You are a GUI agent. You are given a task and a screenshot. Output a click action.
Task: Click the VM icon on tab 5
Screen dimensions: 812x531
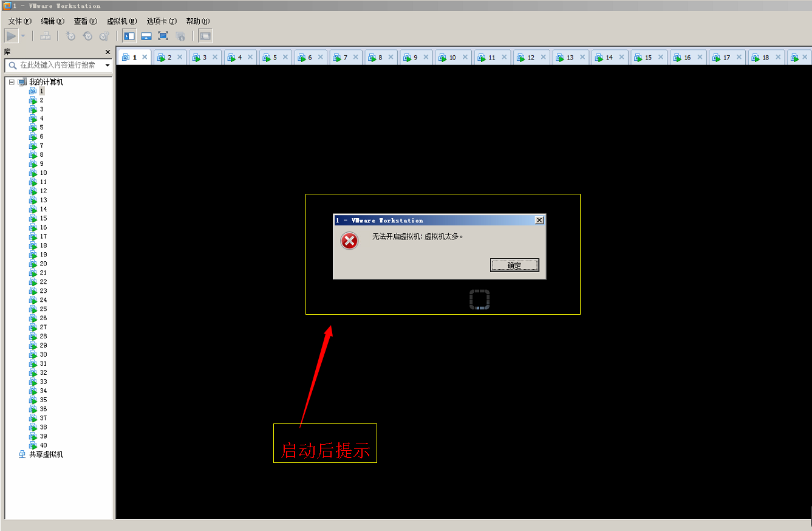point(267,58)
